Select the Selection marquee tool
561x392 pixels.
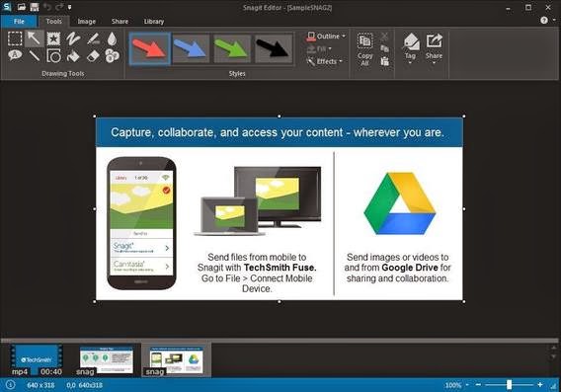tap(15, 39)
